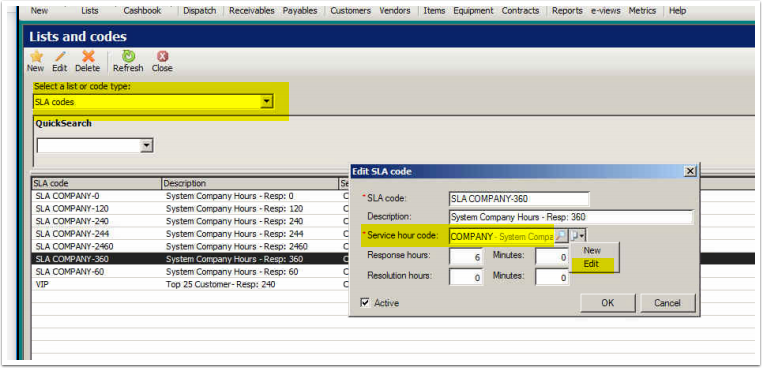This screenshot has height=368, width=762.
Task: Open the Receivables menu
Action: (x=252, y=11)
